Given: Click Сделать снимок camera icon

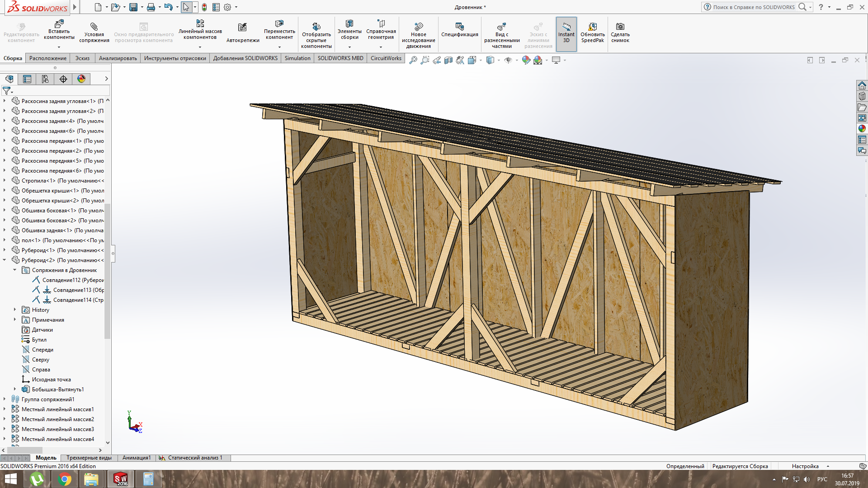Looking at the screenshot, I should click(620, 27).
